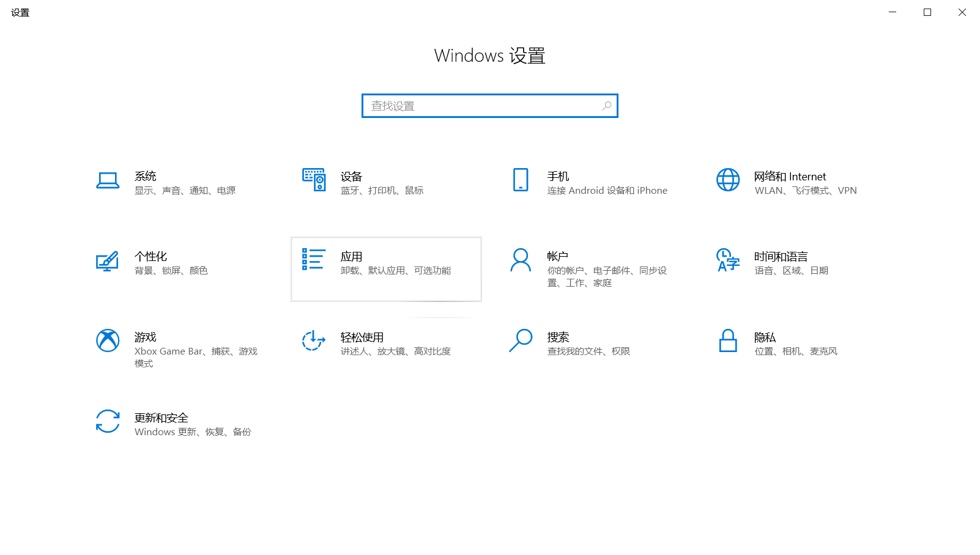Image resolution: width=980 pixels, height=555 pixels.
Task: Click the 游戏 title text
Action: click(x=146, y=337)
